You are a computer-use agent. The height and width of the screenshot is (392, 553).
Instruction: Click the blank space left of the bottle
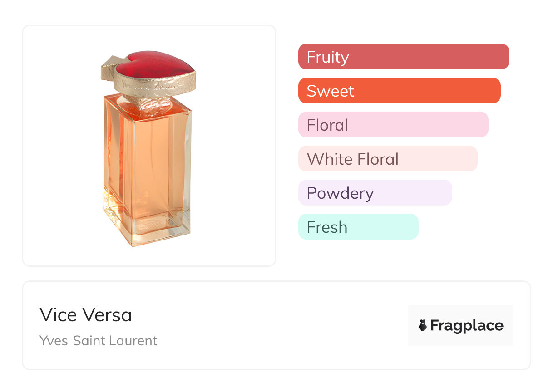[x=59, y=150]
